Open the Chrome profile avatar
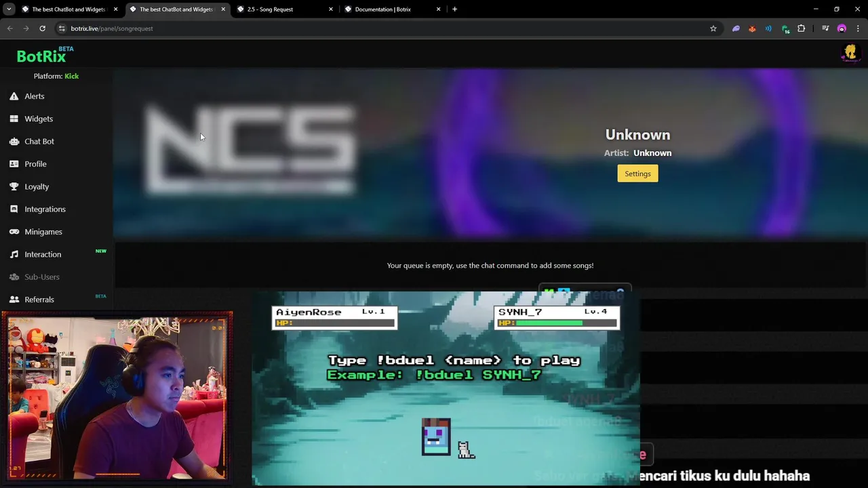868x488 pixels. coord(842,28)
